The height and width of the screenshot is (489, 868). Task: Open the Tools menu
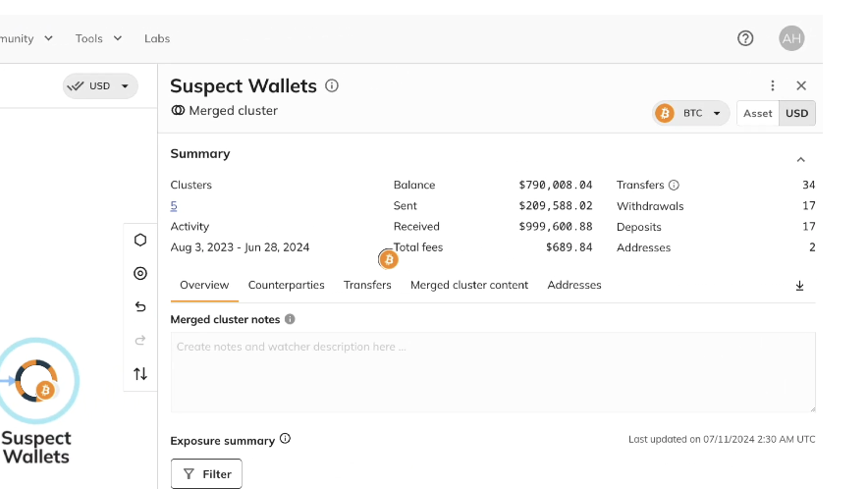tap(98, 38)
